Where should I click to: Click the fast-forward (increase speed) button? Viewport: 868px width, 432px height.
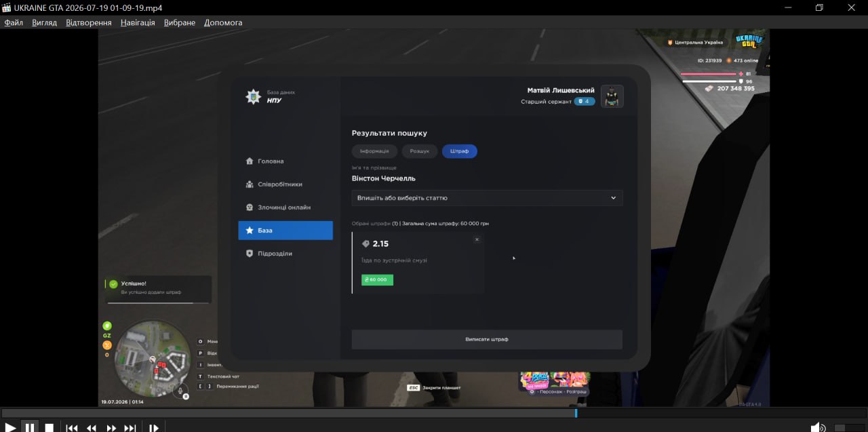coord(111,428)
